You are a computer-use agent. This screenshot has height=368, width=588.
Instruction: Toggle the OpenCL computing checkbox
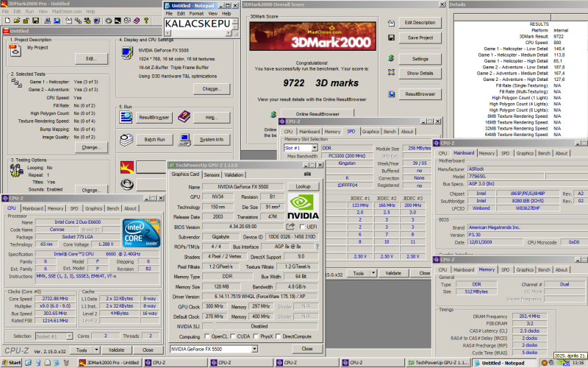click(207, 336)
